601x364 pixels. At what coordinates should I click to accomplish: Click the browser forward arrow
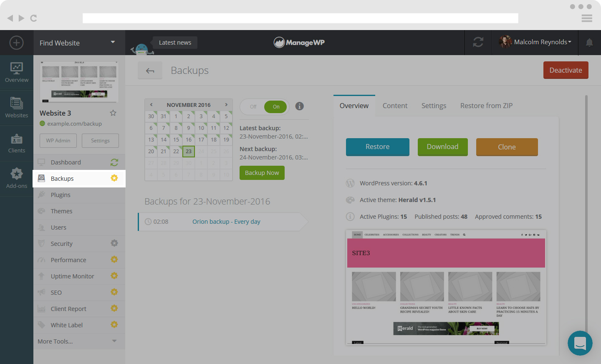21,18
